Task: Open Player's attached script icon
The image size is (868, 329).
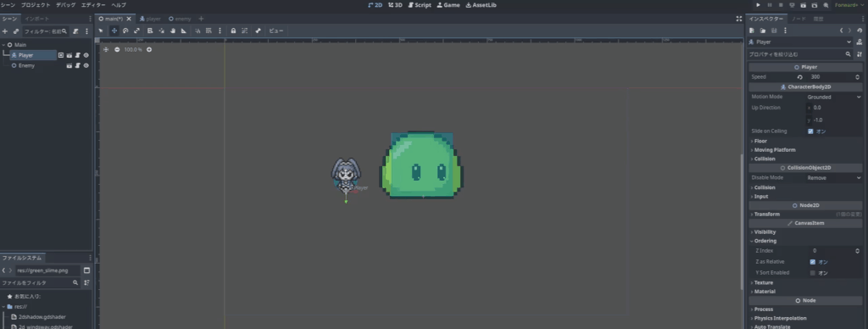Action: (x=77, y=55)
